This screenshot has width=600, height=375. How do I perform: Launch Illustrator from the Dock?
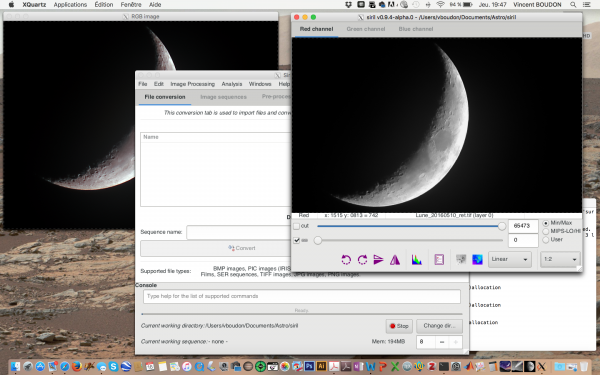pyautogui.click(x=321, y=366)
